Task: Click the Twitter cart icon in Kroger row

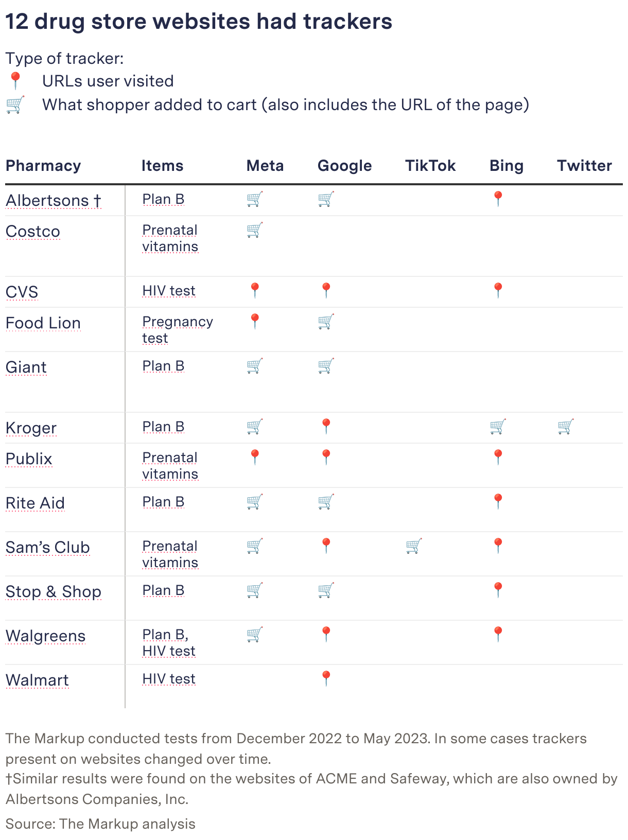Action: [566, 427]
